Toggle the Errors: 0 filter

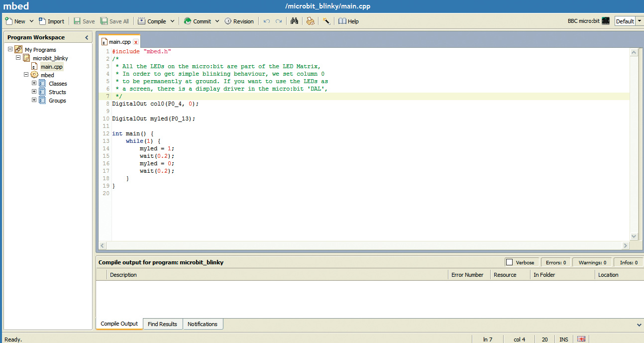pyautogui.click(x=556, y=262)
